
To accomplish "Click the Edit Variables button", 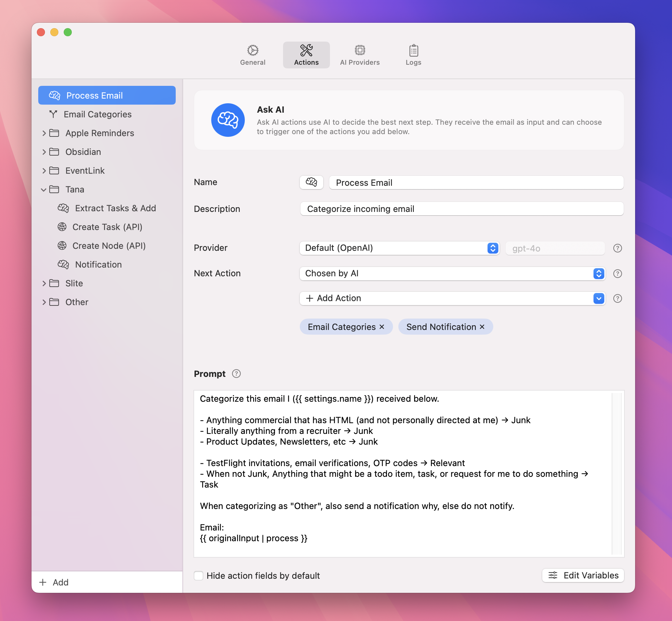I will coord(583,575).
